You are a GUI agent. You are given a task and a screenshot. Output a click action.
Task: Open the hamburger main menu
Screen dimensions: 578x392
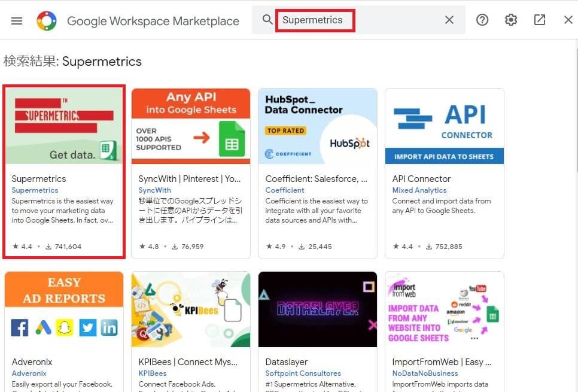[x=17, y=21]
